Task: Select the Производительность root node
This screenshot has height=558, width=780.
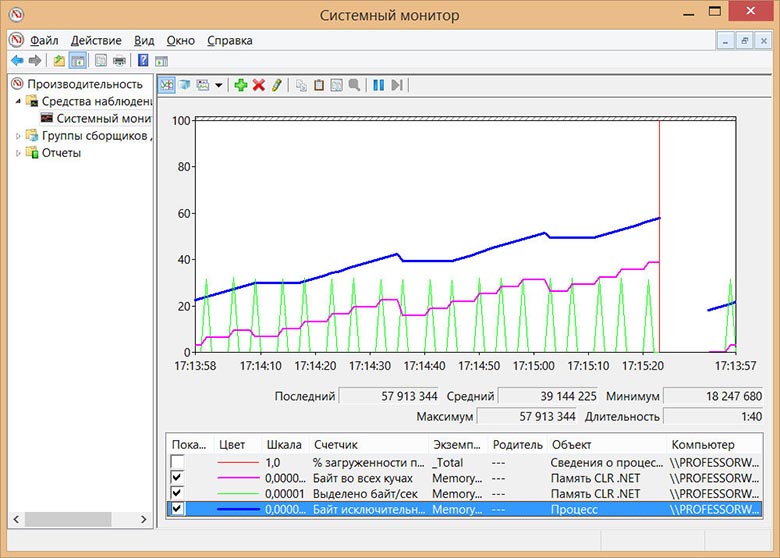Action: tap(85, 84)
